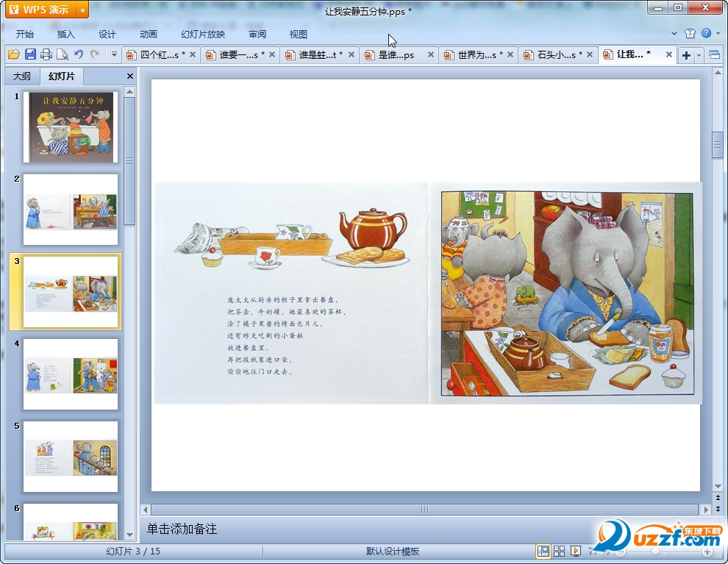Viewport: 728px width, 564px height.
Task: Click the thumbnail panel scroll-down arrow
Action: [x=129, y=535]
